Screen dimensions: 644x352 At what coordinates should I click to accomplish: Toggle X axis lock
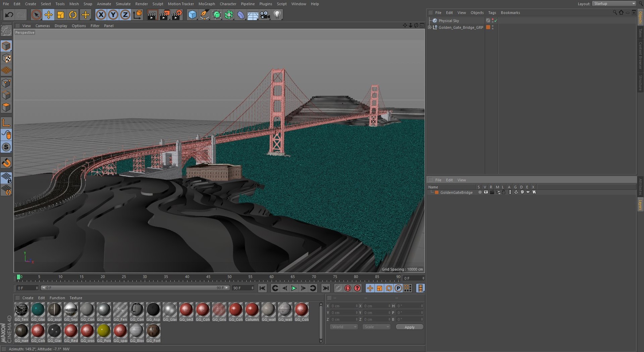click(x=101, y=15)
